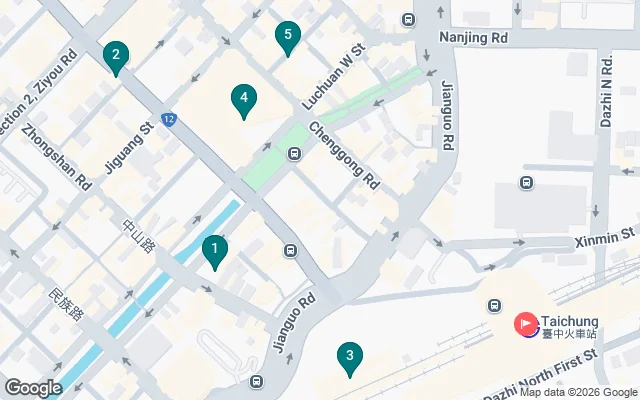Select map pin number 1
The height and width of the screenshot is (400, 640).
tap(215, 252)
